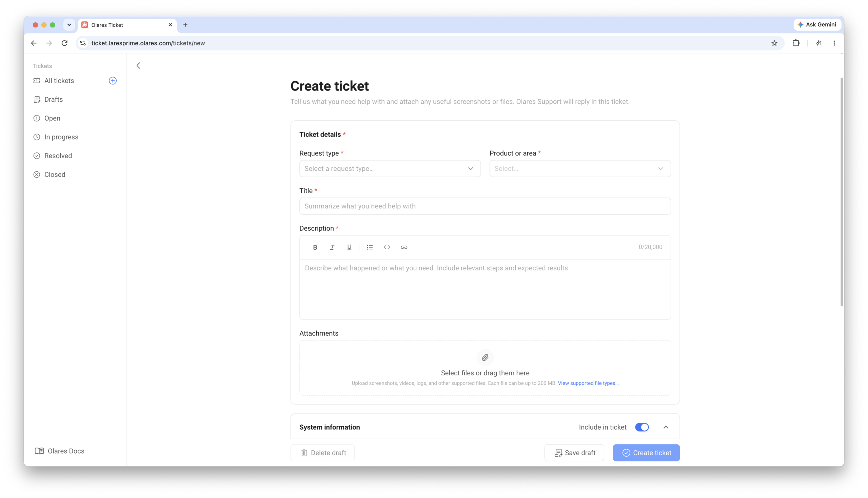Screen dimensions: 868x498
Task: Click the icon right of the extensions divider
Action: pos(819,43)
